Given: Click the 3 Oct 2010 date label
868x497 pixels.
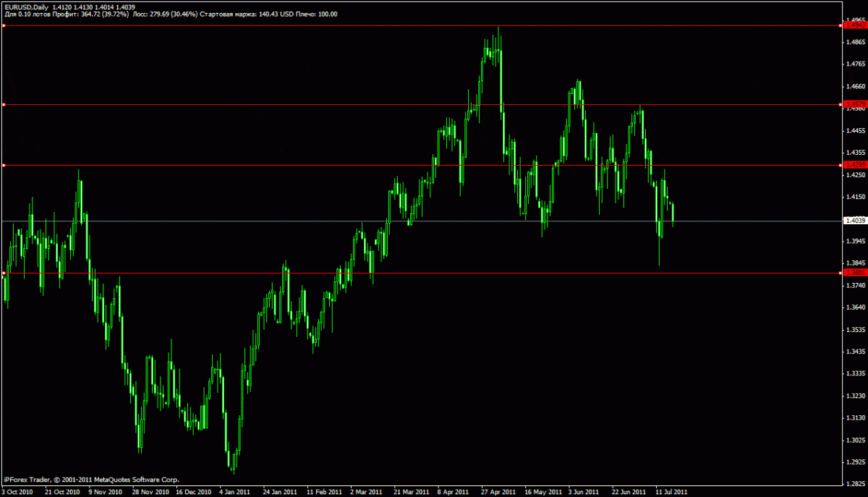Looking at the screenshot, I should [x=17, y=491].
